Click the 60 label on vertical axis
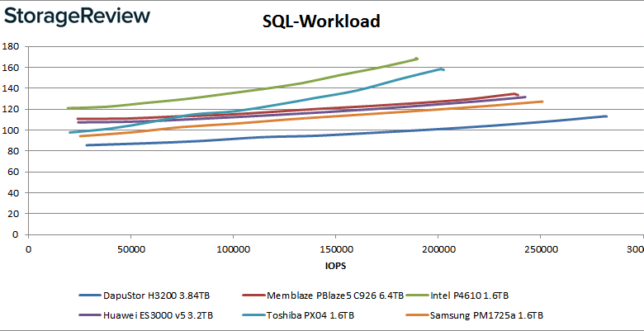Screen dimensions: 644x331 pos(13,172)
